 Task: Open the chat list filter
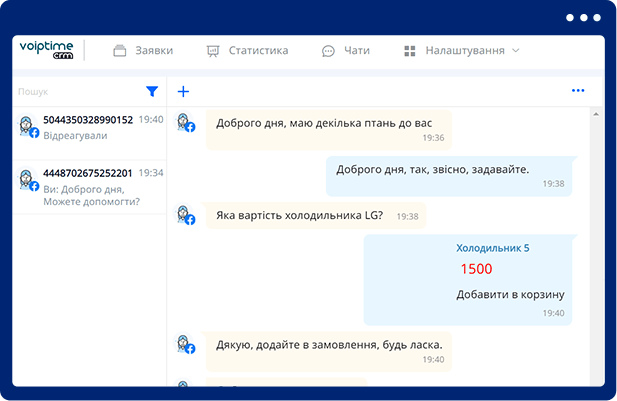tap(152, 91)
